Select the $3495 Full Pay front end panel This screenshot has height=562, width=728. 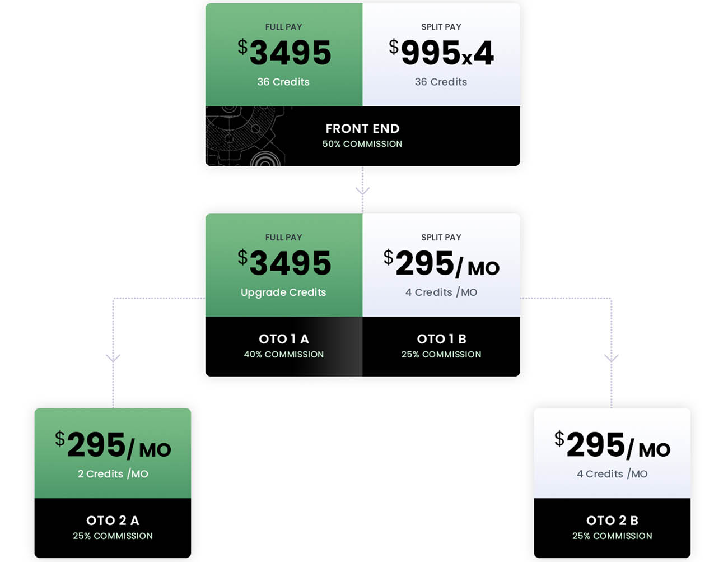click(x=284, y=55)
